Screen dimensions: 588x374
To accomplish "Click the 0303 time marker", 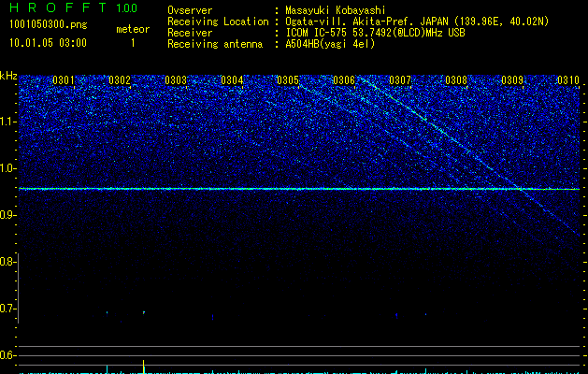I will (x=176, y=80).
